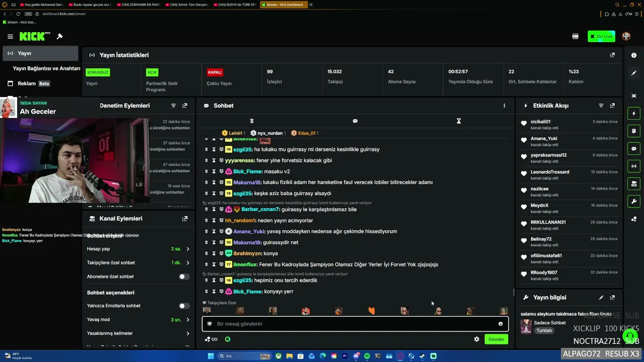Toggle the lightning activity feed widget
This screenshot has width=644, height=362.
click(634, 114)
